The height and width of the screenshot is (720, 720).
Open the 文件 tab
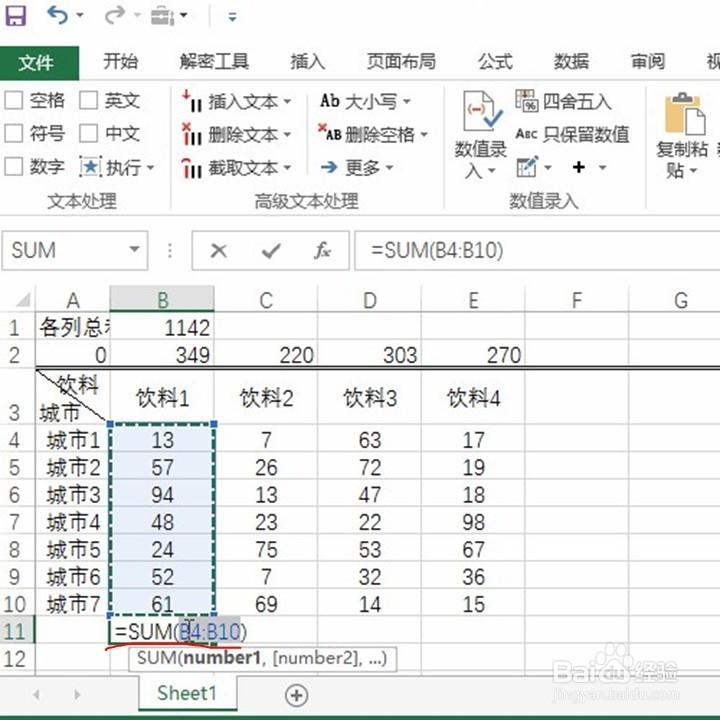point(39,63)
